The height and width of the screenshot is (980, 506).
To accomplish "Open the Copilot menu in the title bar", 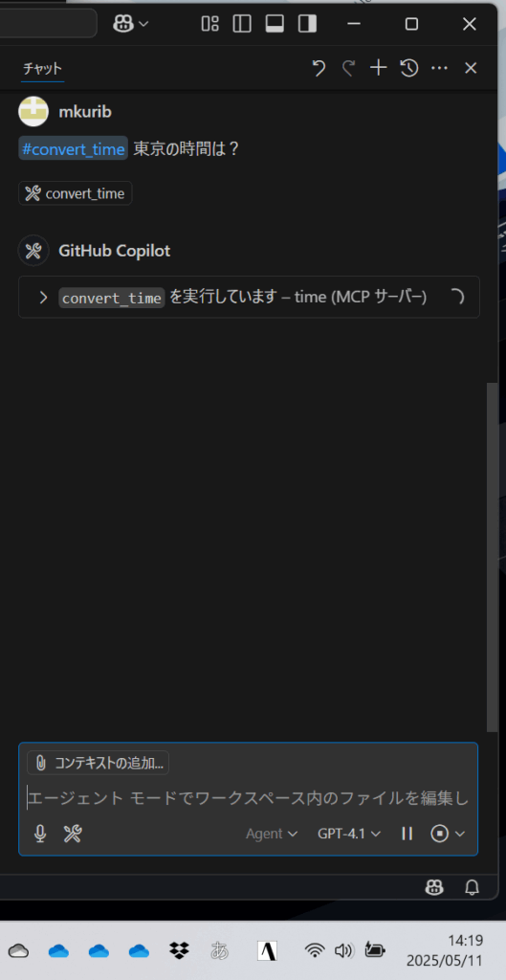I will click(x=130, y=24).
